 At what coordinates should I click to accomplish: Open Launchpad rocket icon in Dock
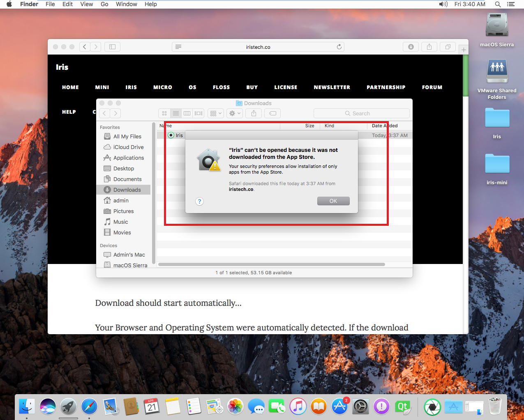pyautogui.click(x=69, y=406)
